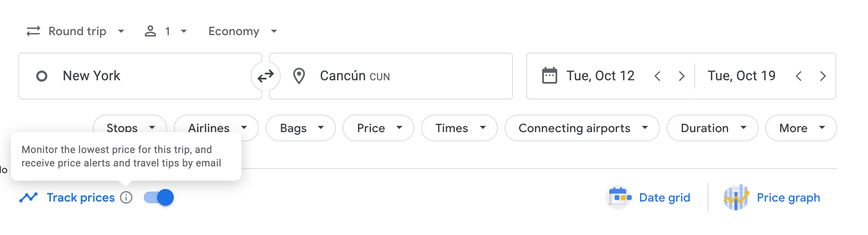Image resolution: width=868 pixels, height=235 pixels.
Task: Click the New York origin field
Action: [138, 76]
